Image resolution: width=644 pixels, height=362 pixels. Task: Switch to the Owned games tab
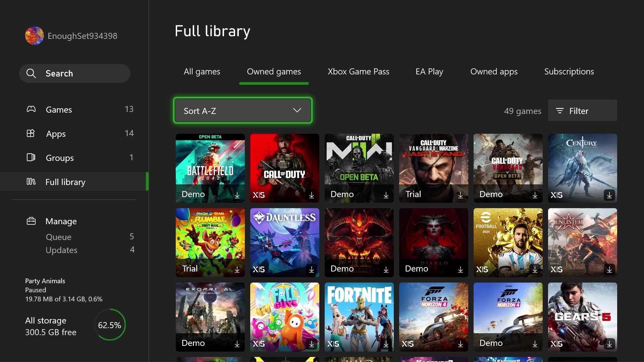(274, 72)
